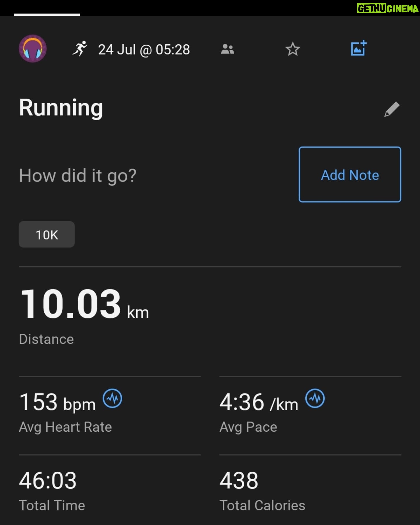Tap the 4:36 /km Avg Pace value

(x=259, y=402)
